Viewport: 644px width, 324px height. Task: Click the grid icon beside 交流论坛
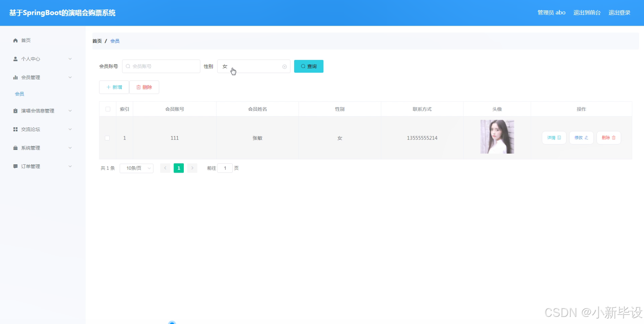(x=15, y=129)
